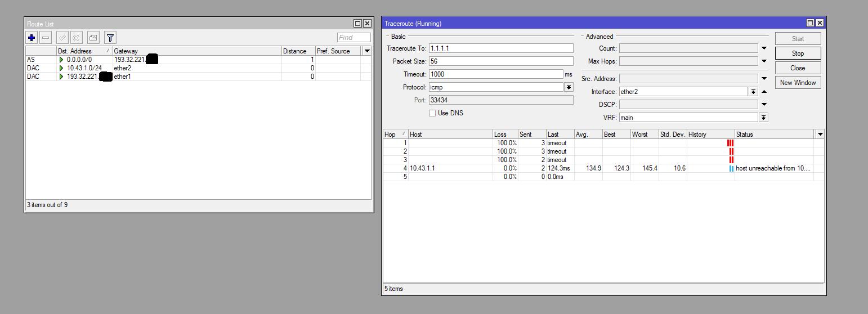
Task: Click the Pref. Source column header
Action: [339, 51]
